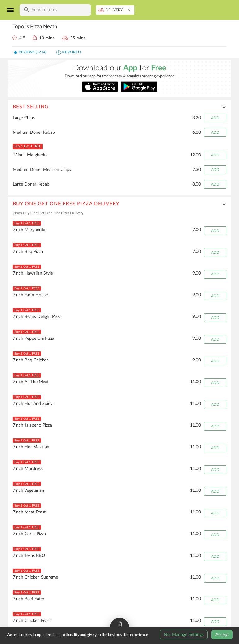Open the hamburger menu

coord(10,10)
